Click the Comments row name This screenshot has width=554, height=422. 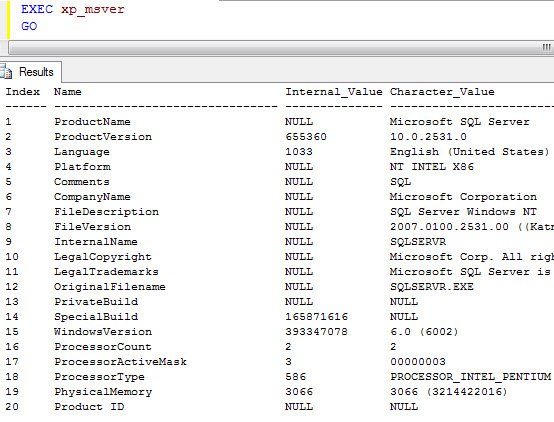click(x=82, y=182)
